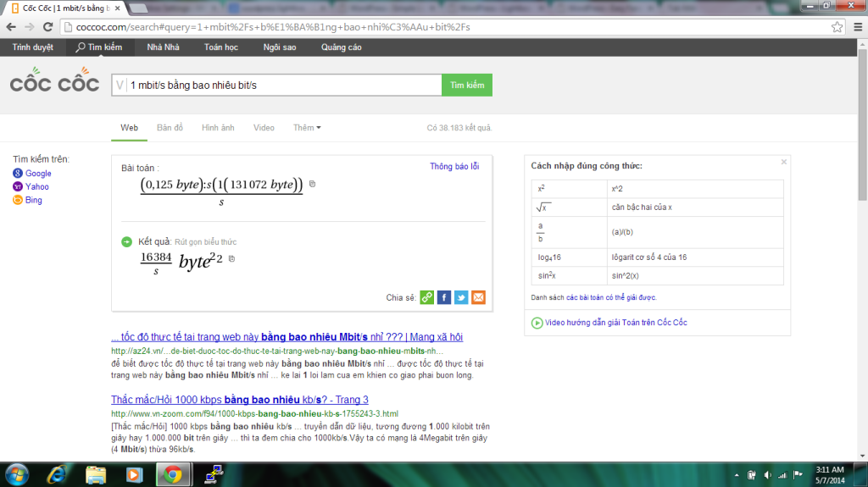Copy the problem formula with copy icon
The width and height of the screenshot is (868, 487).
click(312, 184)
